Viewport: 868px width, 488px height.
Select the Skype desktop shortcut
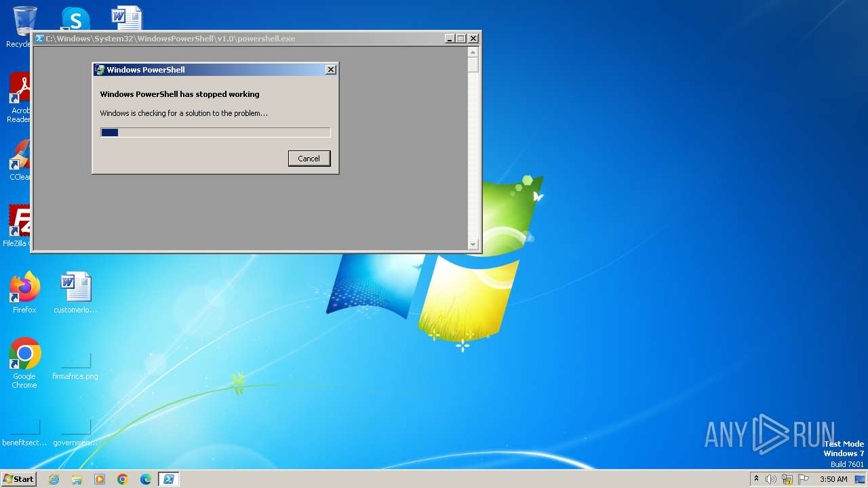(x=75, y=19)
